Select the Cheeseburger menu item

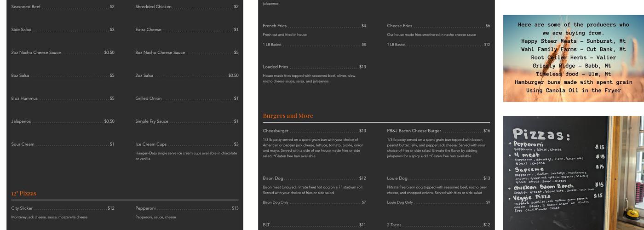click(276, 131)
